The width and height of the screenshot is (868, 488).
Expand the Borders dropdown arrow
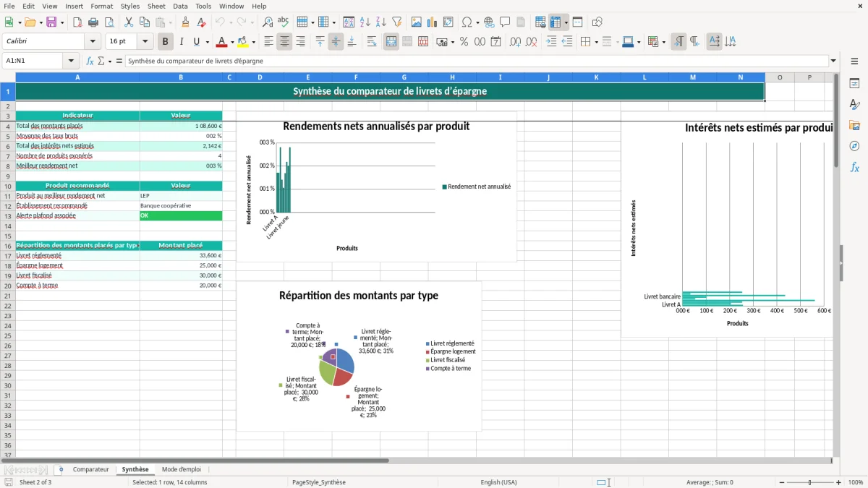click(595, 42)
